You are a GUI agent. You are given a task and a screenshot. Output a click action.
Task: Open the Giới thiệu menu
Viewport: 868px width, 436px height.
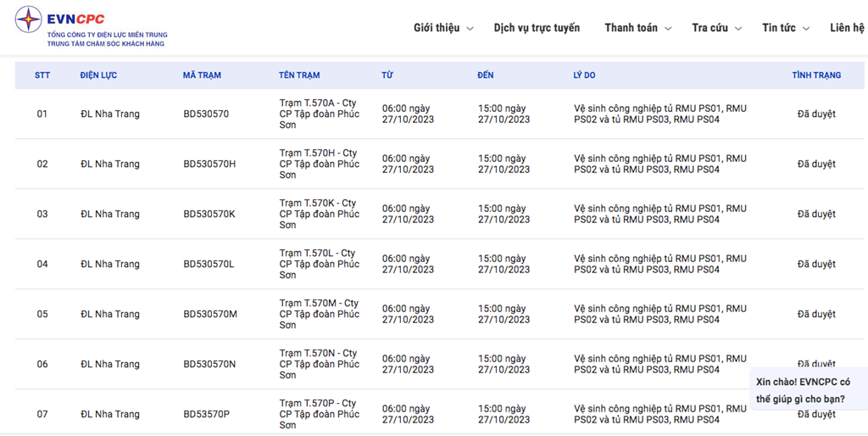coord(437,28)
